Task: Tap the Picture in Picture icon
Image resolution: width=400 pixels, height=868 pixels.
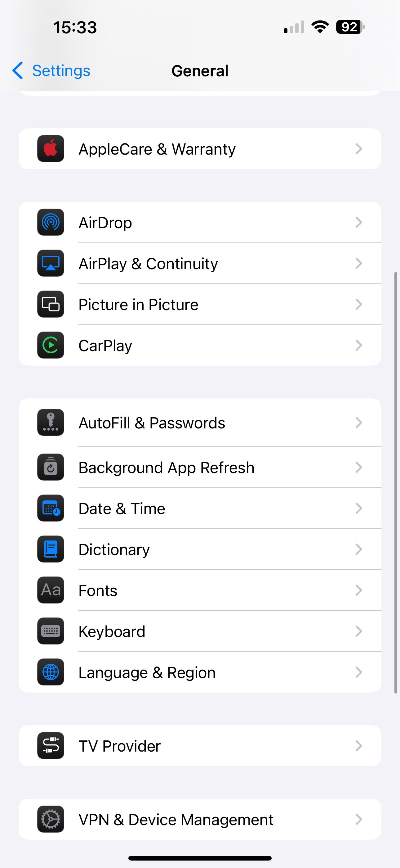Action: click(51, 304)
